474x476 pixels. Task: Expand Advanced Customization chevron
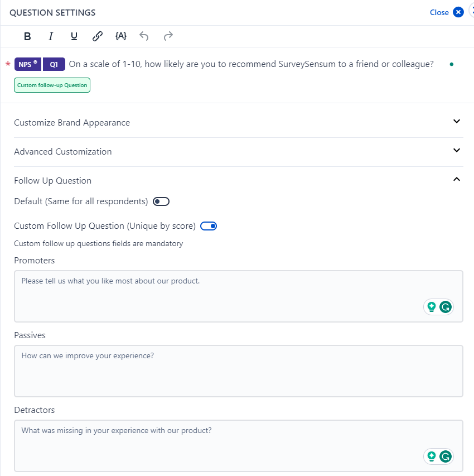(456, 150)
